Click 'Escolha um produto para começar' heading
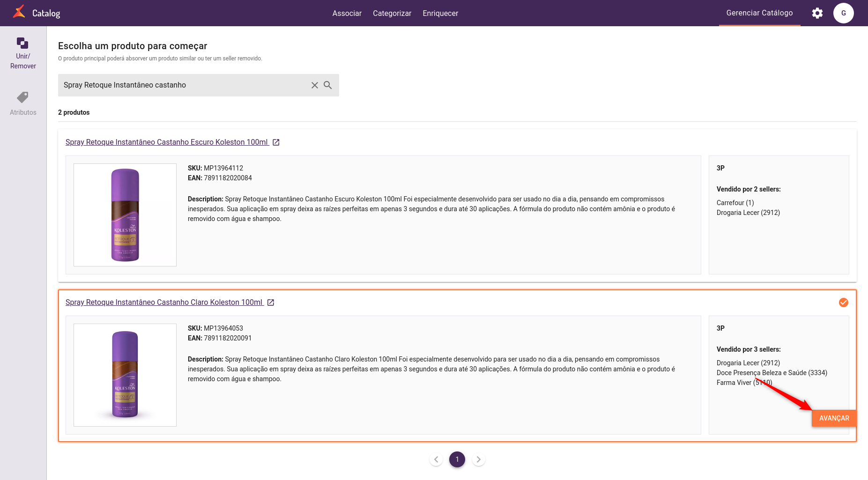Screen dimensions: 868x480 (x=133, y=46)
